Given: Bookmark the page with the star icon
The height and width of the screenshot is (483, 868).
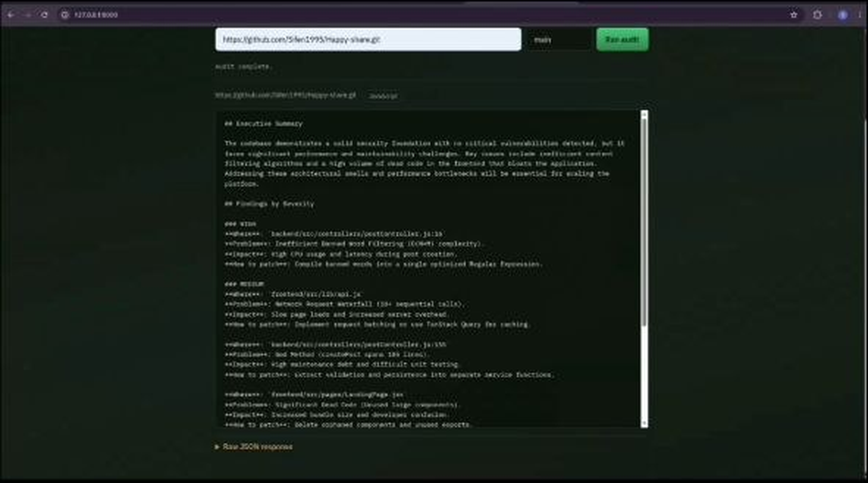Looking at the screenshot, I should [794, 15].
